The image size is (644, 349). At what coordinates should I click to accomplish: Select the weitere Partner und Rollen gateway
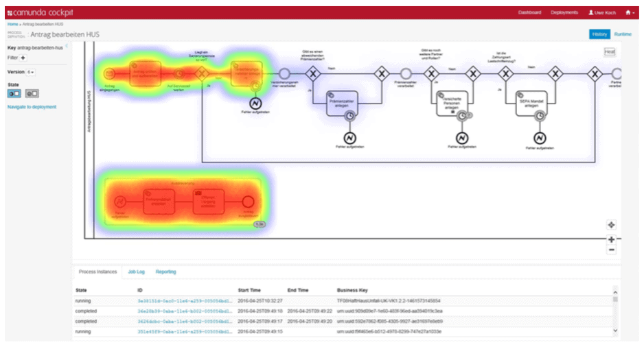pyautogui.click(x=431, y=74)
